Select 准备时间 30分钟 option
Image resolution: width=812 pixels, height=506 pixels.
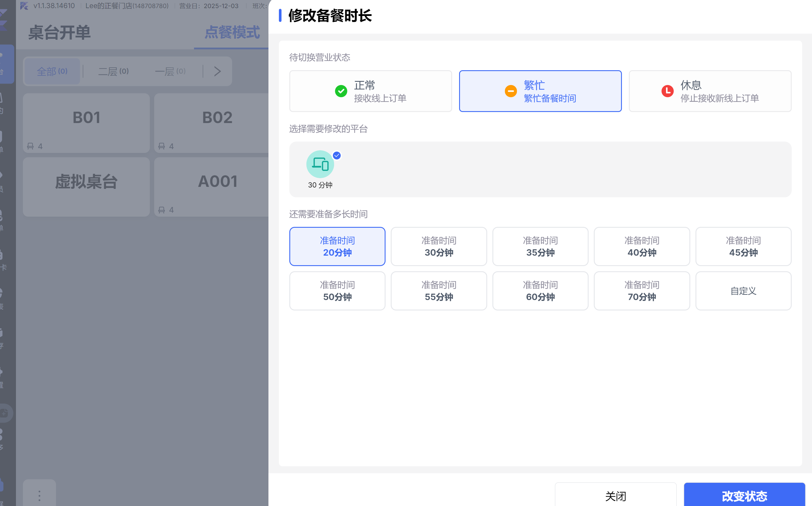tap(439, 246)
